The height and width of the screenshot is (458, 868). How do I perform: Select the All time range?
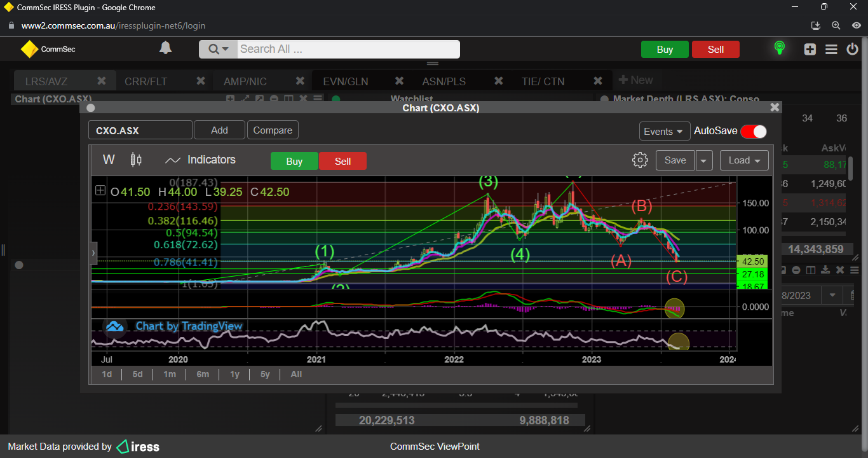pyautogui.click(x=296, y=374)
